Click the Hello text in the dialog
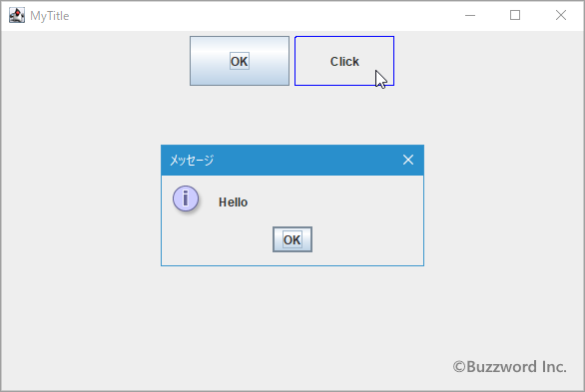 tap(234, 202)
